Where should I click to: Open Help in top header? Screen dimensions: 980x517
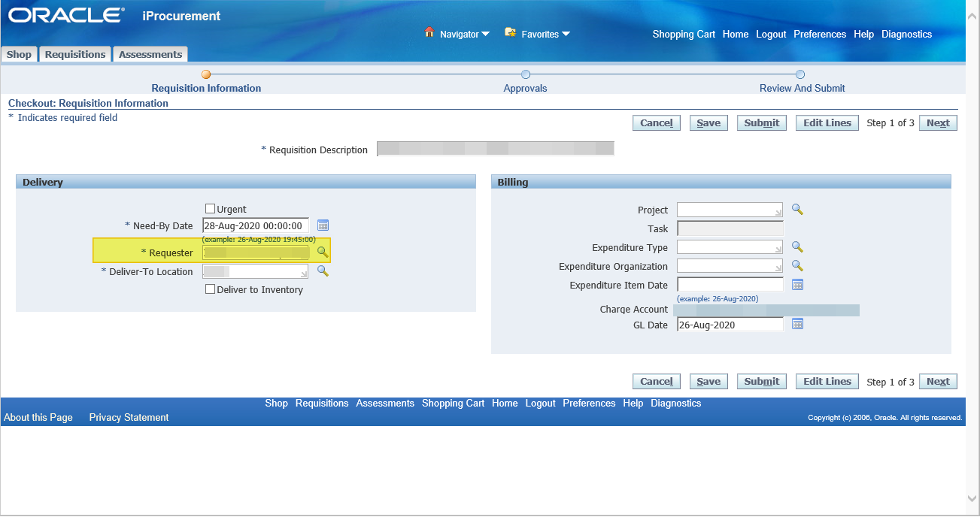click(x=863, y=34)
